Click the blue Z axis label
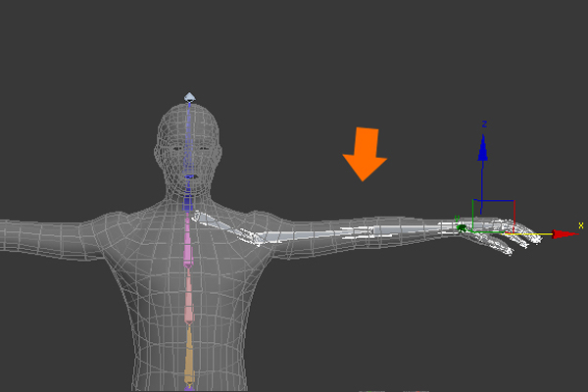The height and width of the screenshot is (392, 588). 484,123
